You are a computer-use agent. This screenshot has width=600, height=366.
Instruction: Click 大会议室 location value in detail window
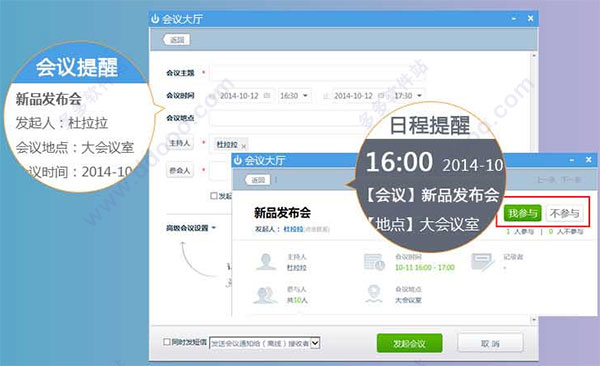[x=408, y=300]
